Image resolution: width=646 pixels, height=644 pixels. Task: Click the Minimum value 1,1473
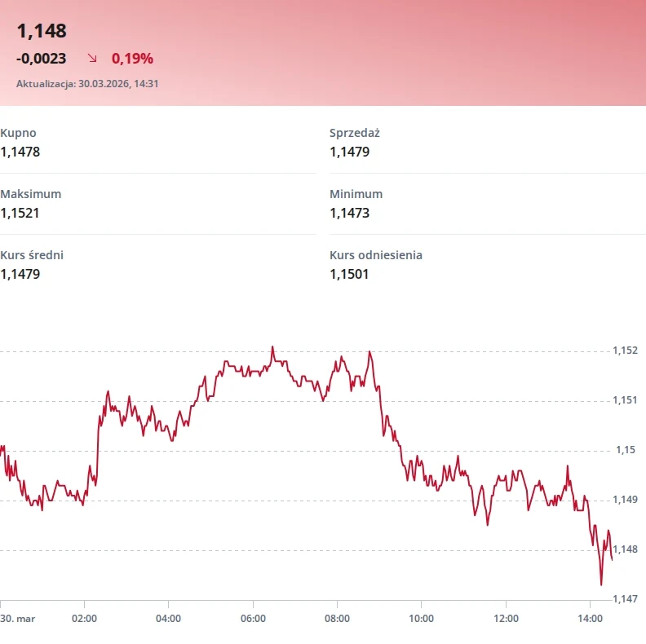(x=350, y=213)
